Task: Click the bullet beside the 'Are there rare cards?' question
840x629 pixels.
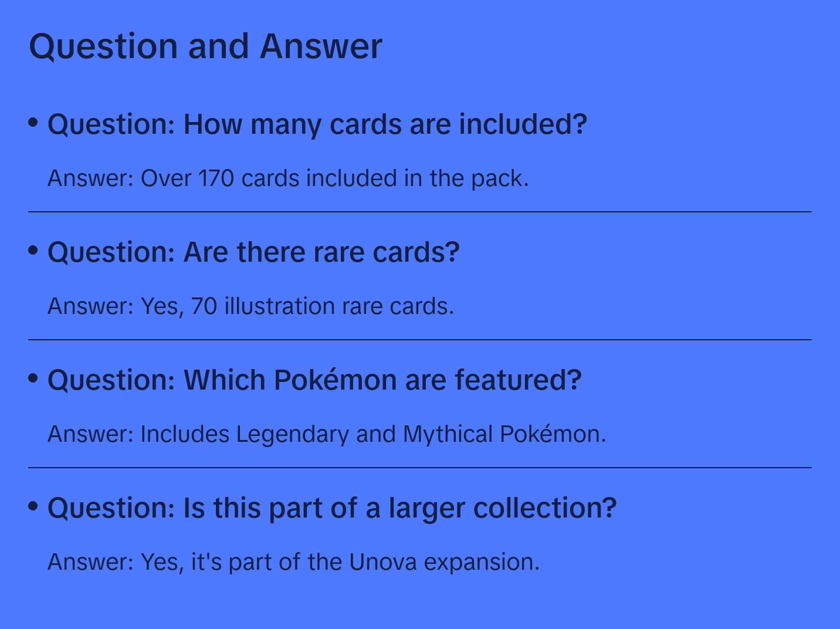Action: point(33,250)
